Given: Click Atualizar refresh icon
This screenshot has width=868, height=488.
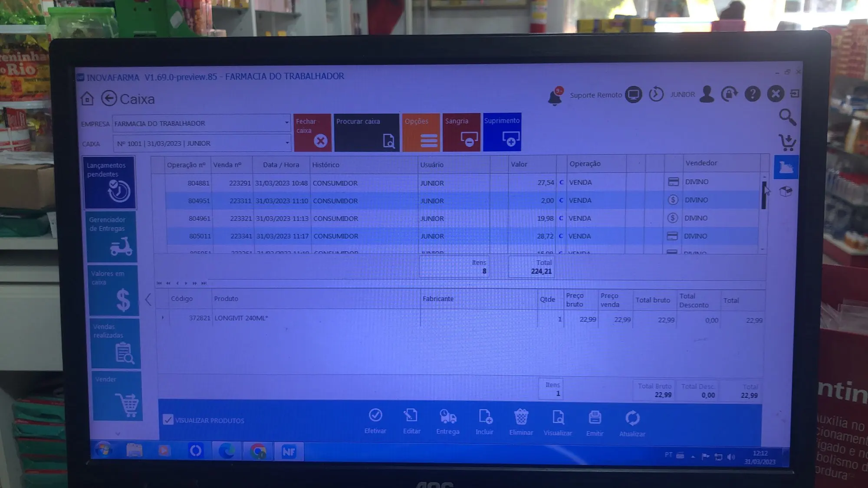Looking at the screenshot, I should coord(632,419).
